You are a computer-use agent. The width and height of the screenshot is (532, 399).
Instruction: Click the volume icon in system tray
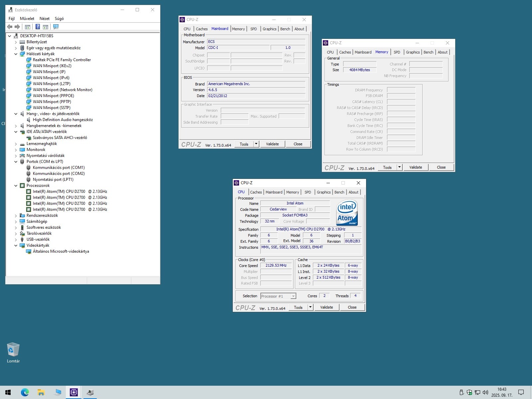pyautogui.click(x=485, y=392)
